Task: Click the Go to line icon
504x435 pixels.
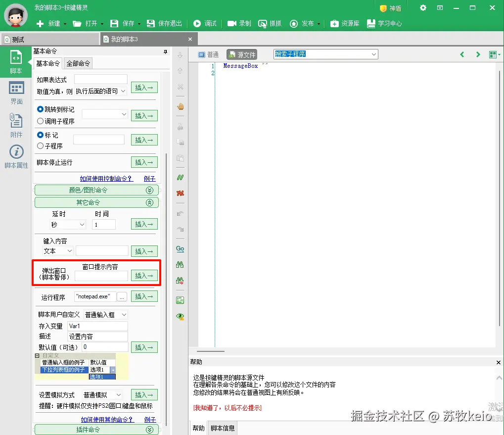Action: [x=181, y=249]
